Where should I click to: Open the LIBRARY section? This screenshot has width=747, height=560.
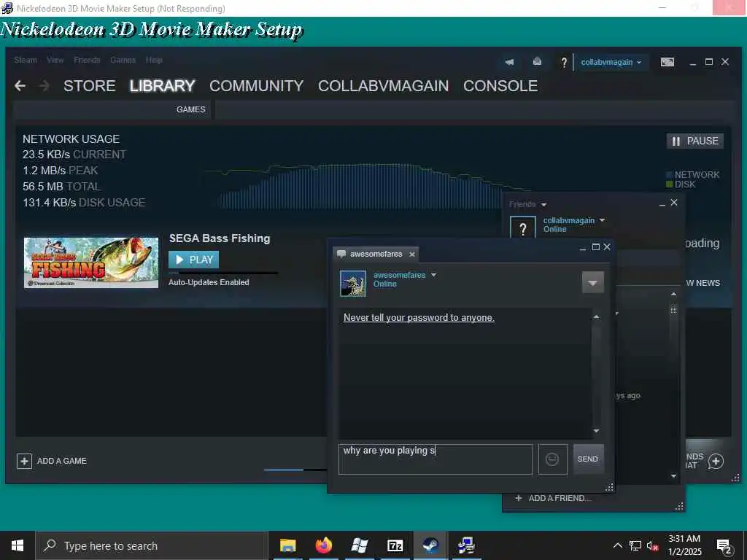click(163, 86)
